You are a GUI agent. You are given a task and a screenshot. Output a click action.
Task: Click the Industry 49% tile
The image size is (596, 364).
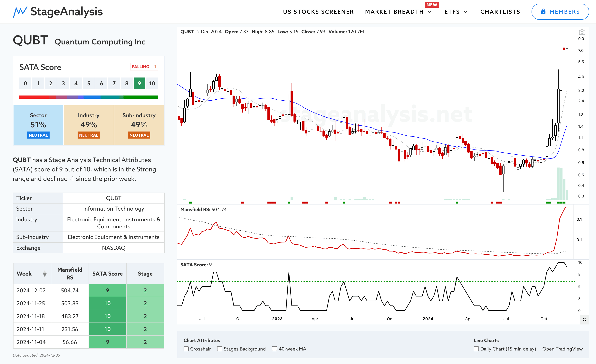coord(89,125)
